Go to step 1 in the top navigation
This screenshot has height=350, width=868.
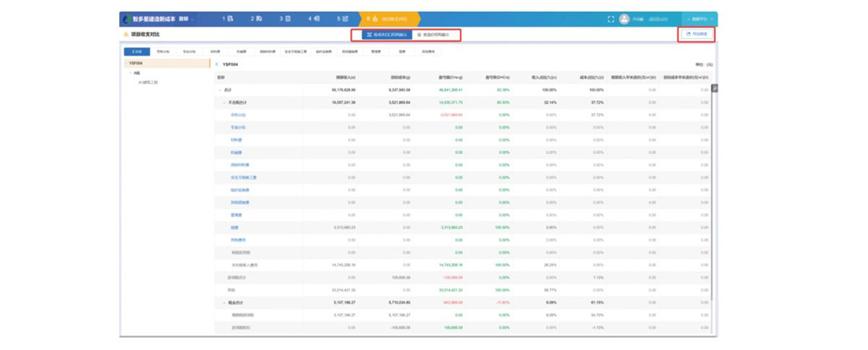point(226,19)
